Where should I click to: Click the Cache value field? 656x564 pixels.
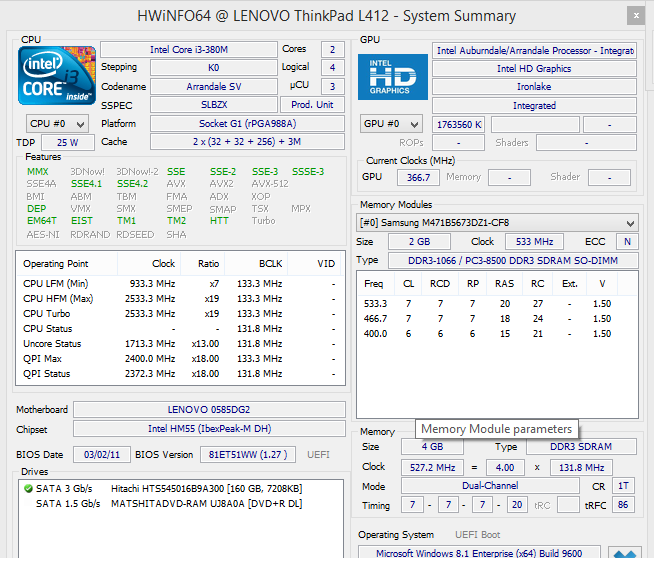[247, 141]
